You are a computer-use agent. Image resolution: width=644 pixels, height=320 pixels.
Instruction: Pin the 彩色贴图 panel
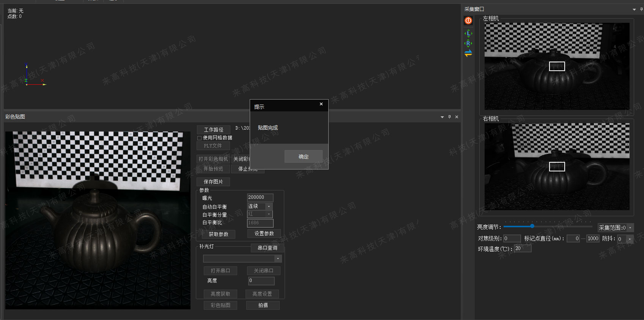click(449, 117)
